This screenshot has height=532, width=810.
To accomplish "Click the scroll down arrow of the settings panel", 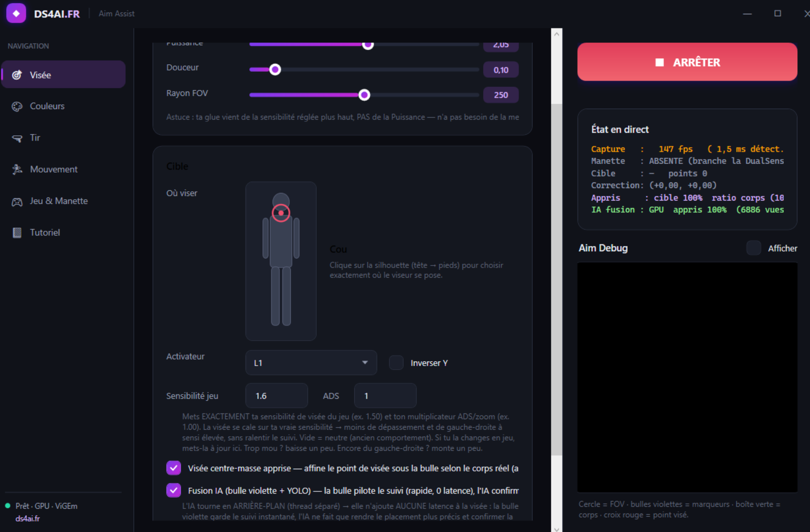I will click(557, 528).
